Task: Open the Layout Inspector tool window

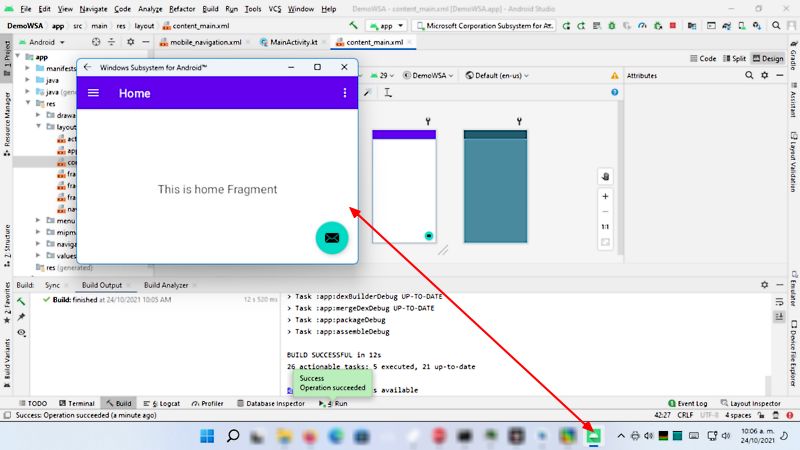Action: (751, 403)
